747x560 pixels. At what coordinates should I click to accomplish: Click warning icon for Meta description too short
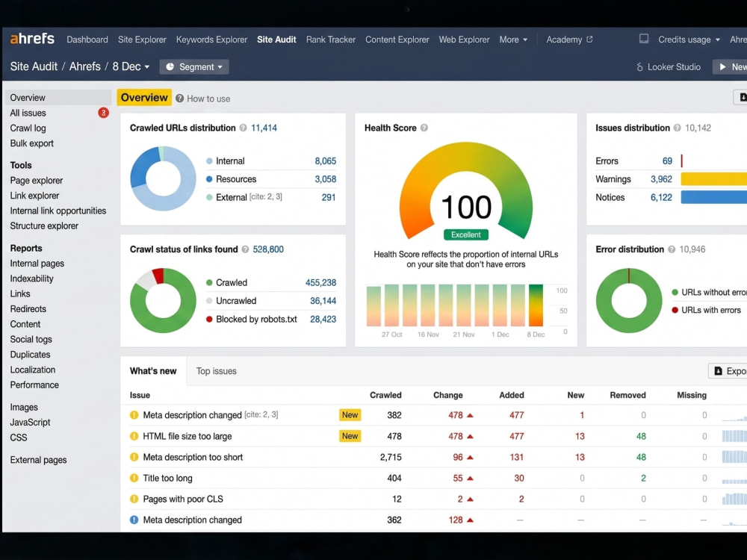pyautogui.click(x=134, y=457)
